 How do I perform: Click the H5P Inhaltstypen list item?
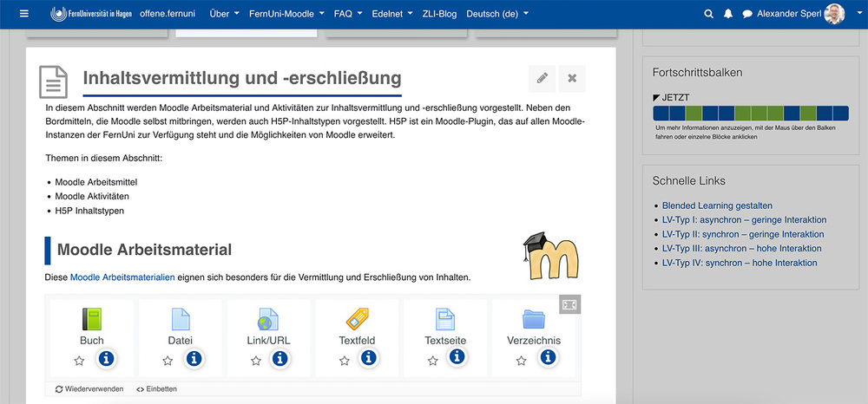[x=89, y=211]
